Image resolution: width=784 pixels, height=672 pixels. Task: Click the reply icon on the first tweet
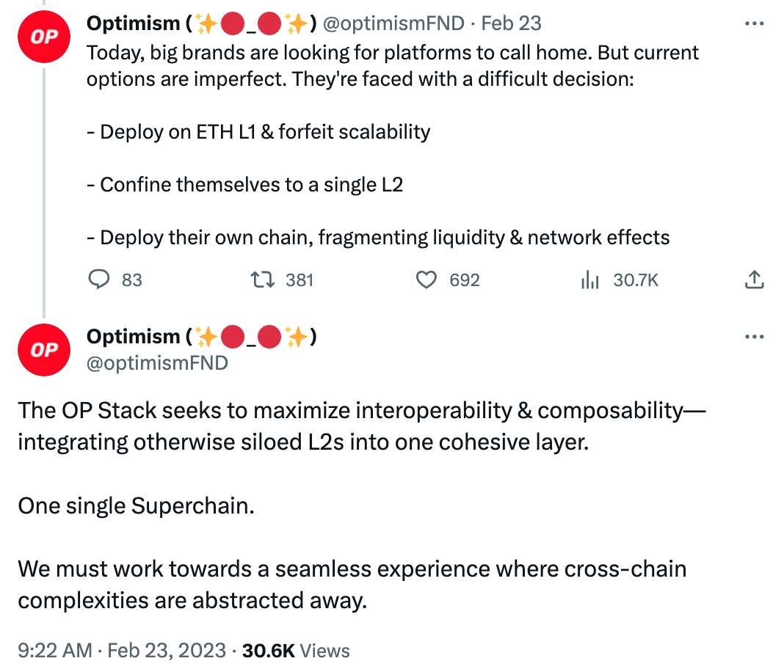point(98,280)
